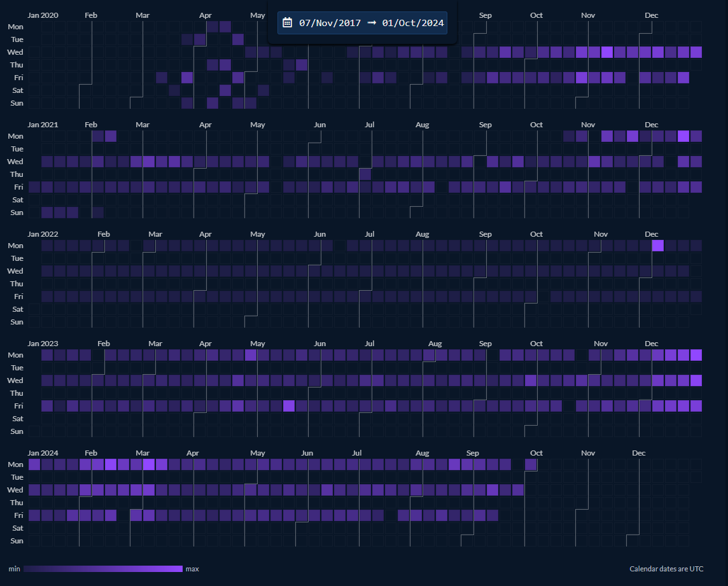Click the 'Jan 2022' month label
The height and width of the screenshot is (586, 728).
pyautogui.click(x=43, y=235)
